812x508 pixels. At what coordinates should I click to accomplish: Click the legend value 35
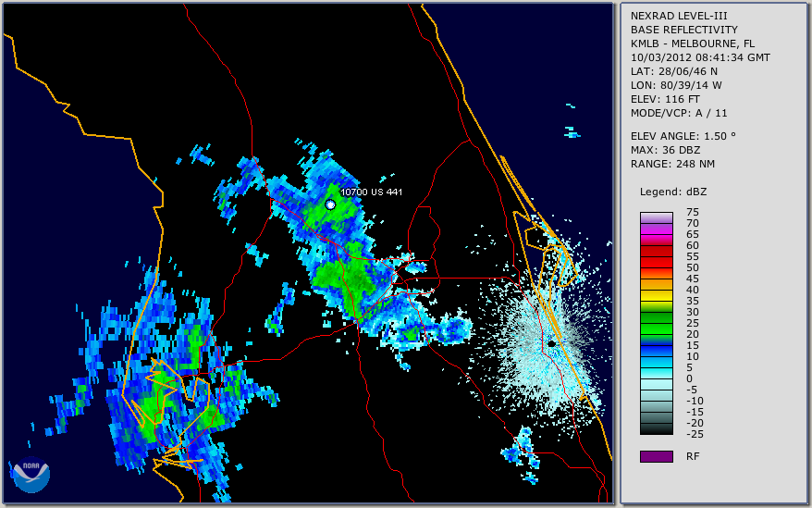(693, 301)
